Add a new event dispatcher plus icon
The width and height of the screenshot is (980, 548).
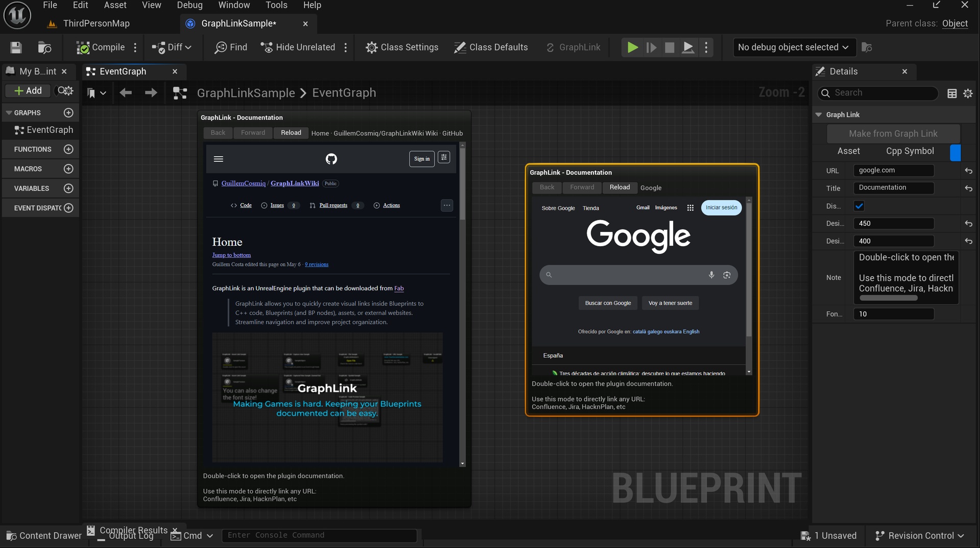click(x=68, y=208)
